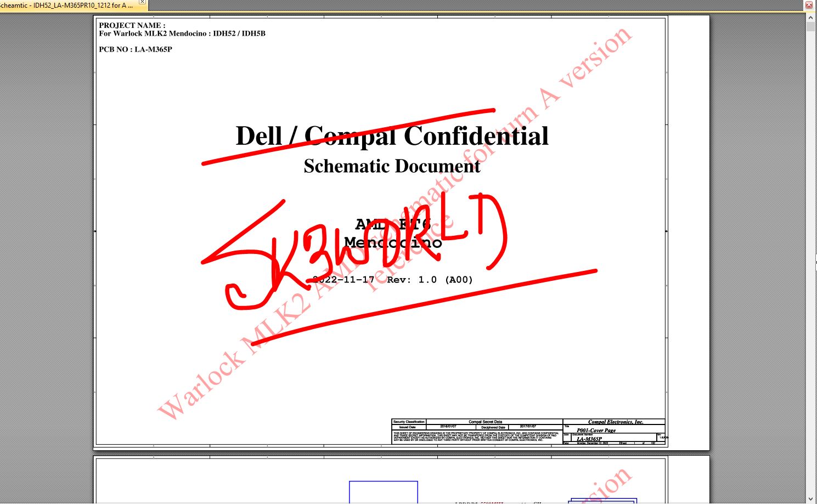Click the "Deciphered Date" cell
The width and height of the screenshot is (817, 504).
click(x=493, y=427)
